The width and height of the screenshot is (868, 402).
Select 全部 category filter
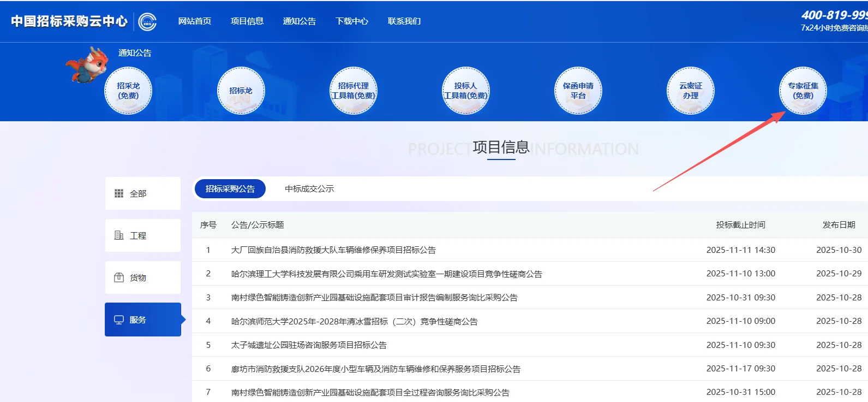tap(143, 193)
